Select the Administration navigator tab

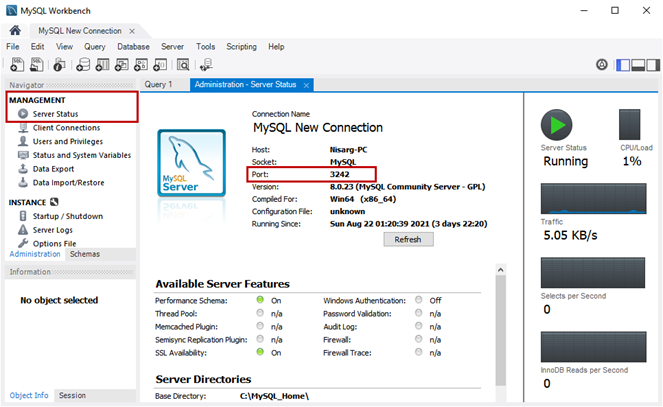pos(35,254)
